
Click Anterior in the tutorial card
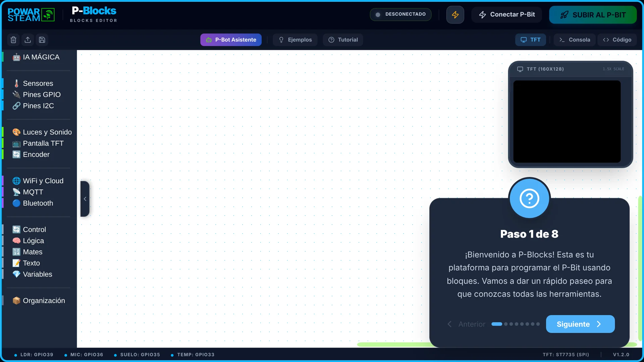click(467, 324)
